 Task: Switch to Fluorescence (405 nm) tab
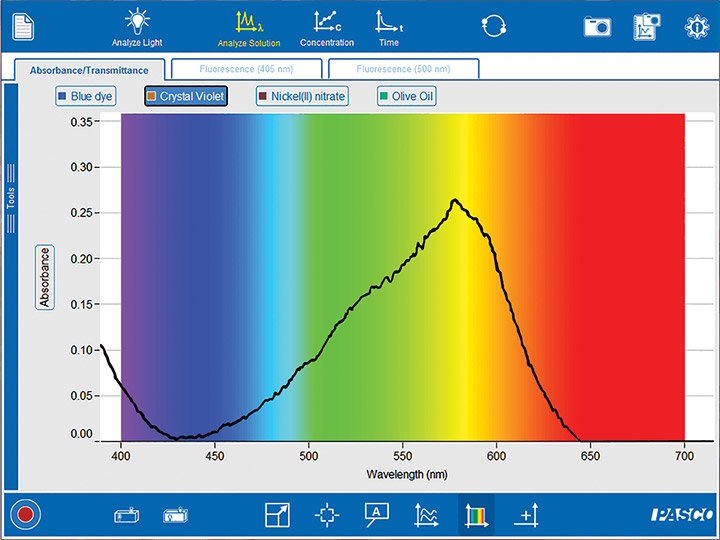point(246,69)
